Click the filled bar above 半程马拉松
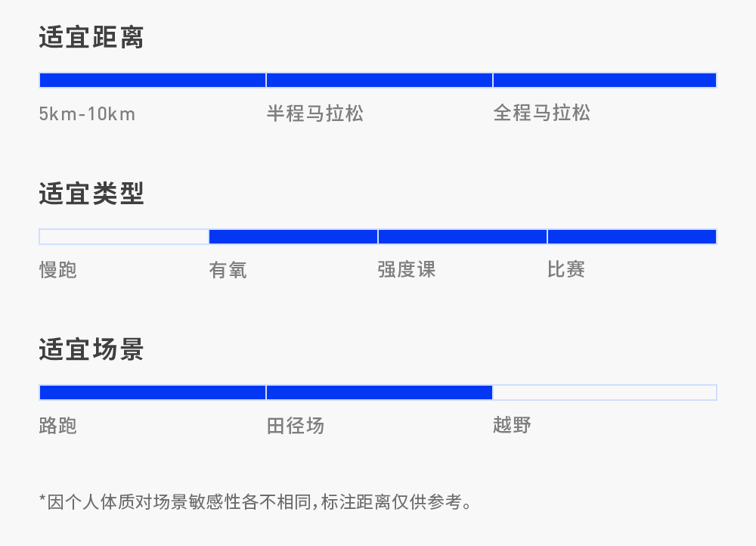Image resolution: width=756 pixels, height=546 pixels. click(x=380, y=80)
